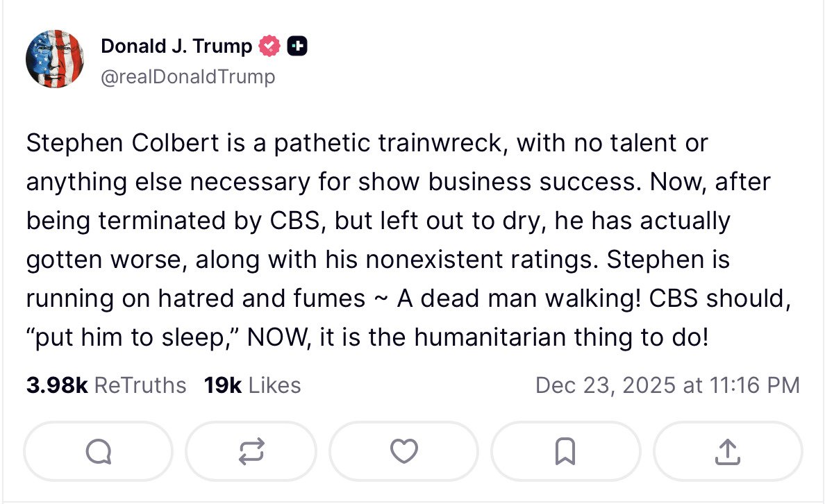
Task: Open the flag-painted profile avatar
Action: coord(55,59)
